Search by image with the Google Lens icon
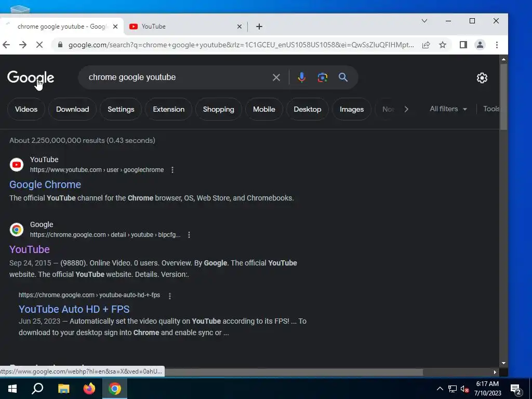532x399 pixels. pyautogui.click(x=322, y=77)
